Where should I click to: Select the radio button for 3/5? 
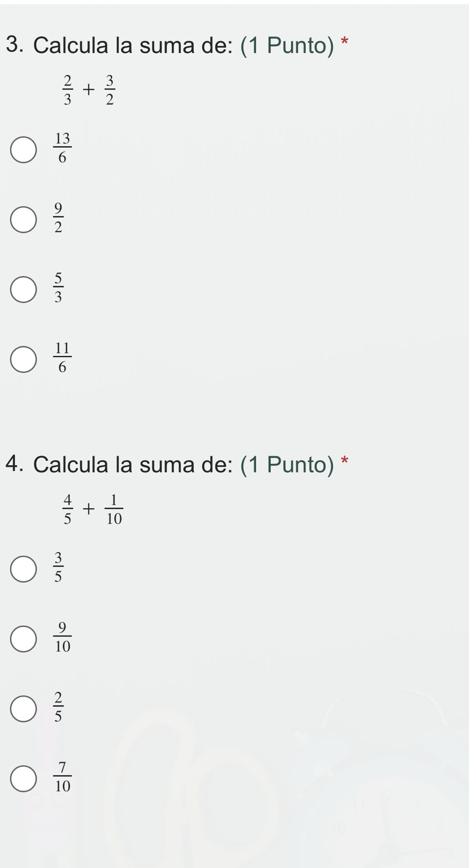click(24, 569)
